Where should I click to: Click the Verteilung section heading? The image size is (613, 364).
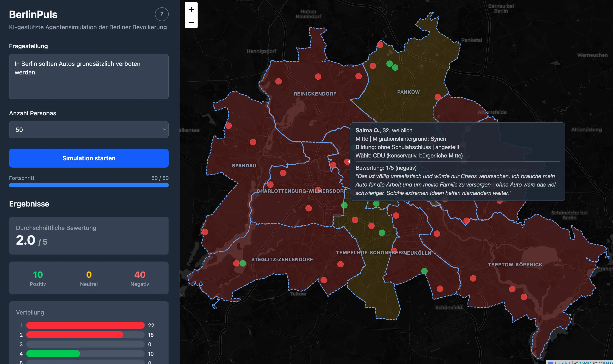(x=30, y=312)
